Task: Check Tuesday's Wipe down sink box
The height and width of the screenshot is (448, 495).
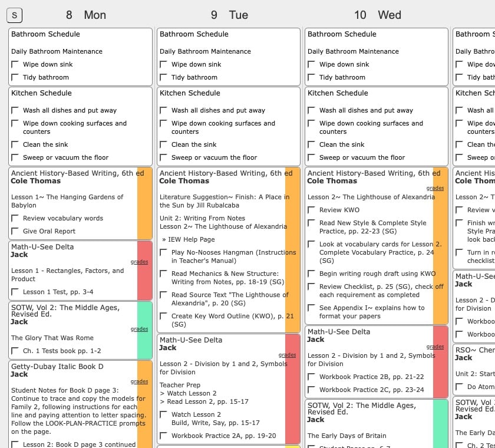Action: coord(163,64)
